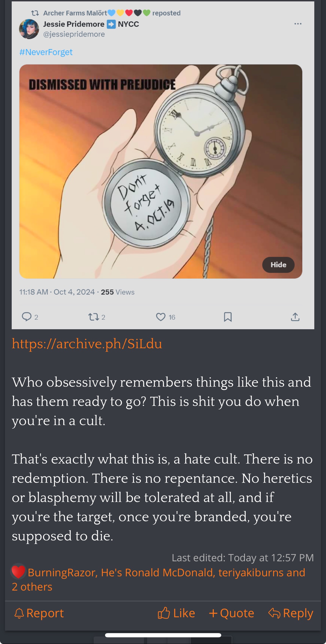Tap the tweet comment bubble icon
Image resolution: width=326 pixels, height=644 pixels.
27,317
